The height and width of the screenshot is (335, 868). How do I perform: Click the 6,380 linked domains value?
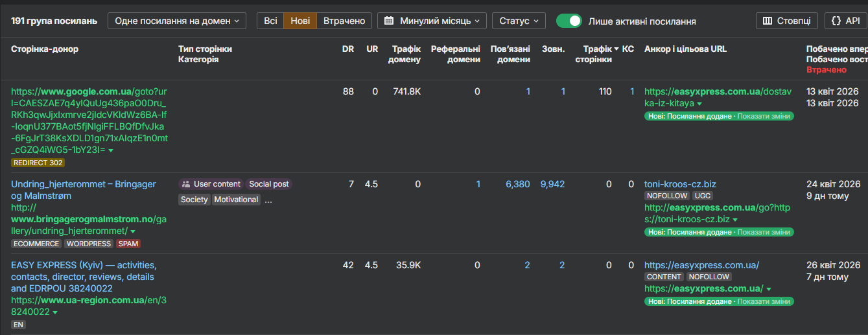(x=518, y=184)
